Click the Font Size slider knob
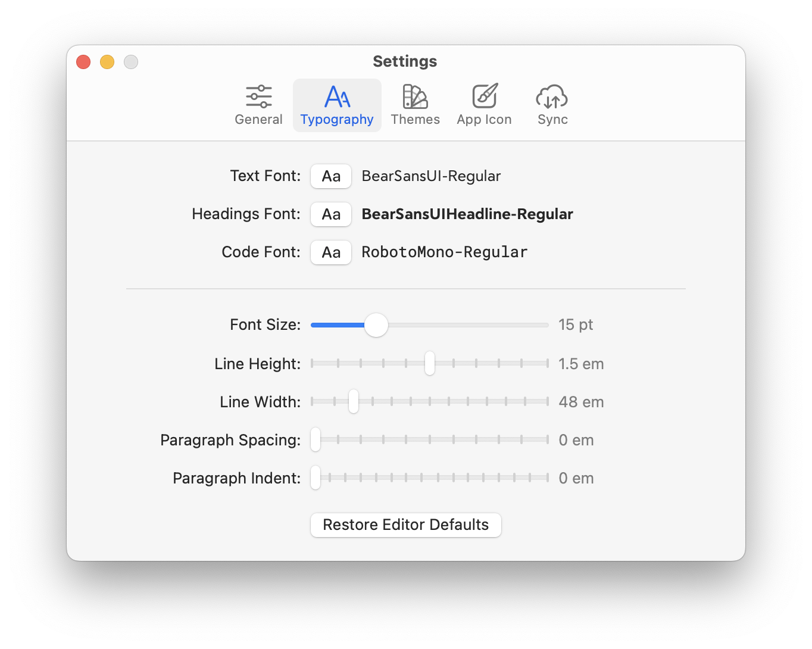Viewport: 812px width, 649px height. coord(376,325)
